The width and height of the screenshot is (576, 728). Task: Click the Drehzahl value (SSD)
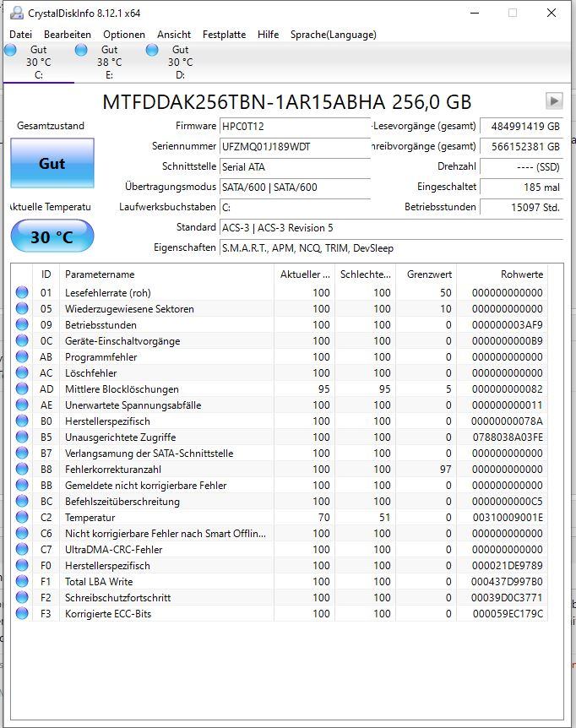click(522, 166)
